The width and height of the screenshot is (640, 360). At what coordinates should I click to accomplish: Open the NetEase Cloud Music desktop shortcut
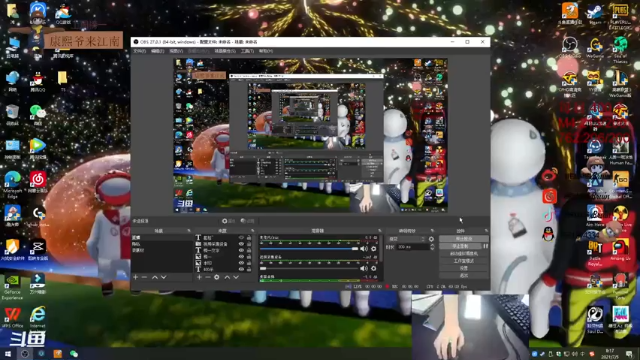click(x=38, y=182)
